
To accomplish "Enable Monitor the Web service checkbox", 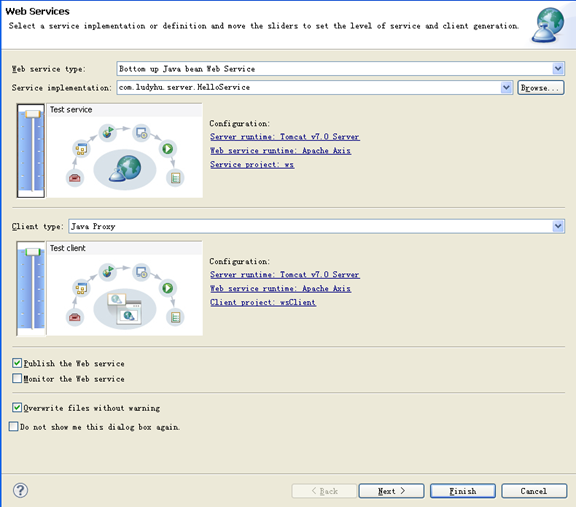I will click(x=17, y=378).
